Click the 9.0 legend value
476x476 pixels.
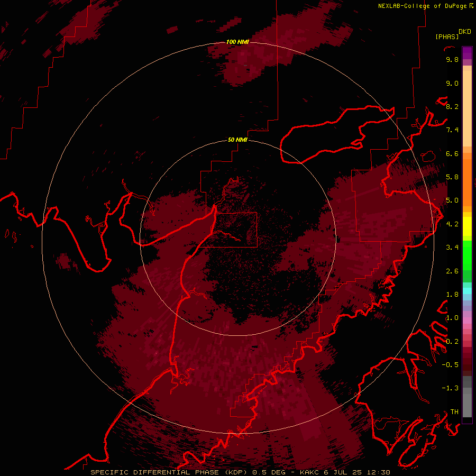click(x=452, y=83)
